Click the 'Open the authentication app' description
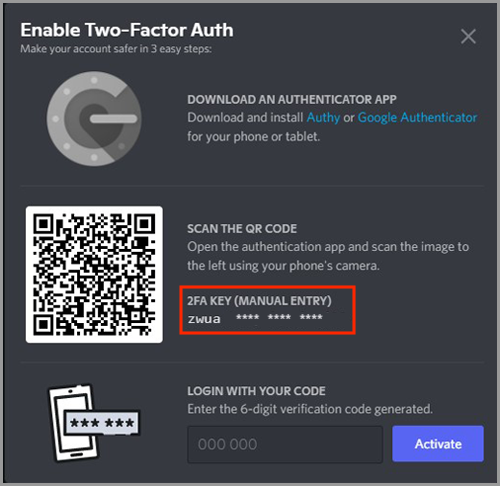The image size is (500, 486). coord(328,256)
